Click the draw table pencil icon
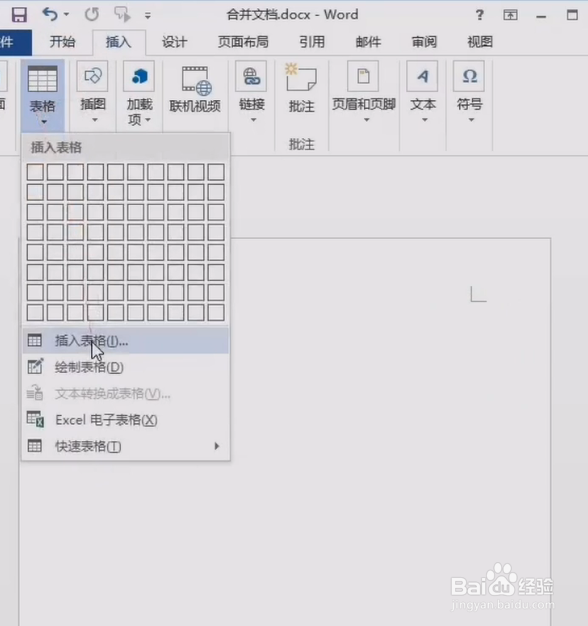 click(35, 366)
